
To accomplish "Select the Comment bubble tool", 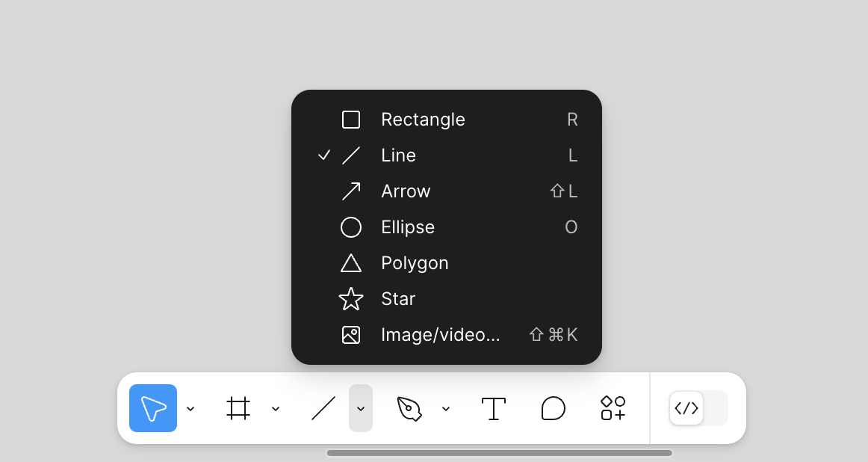I will point(553,408).
